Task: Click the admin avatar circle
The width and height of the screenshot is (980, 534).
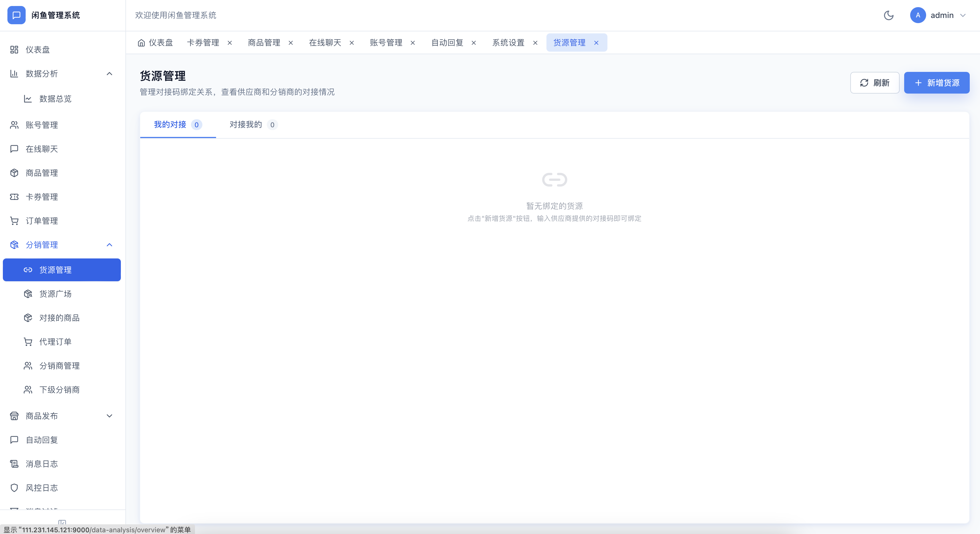Action: click(x=918, y=15)
